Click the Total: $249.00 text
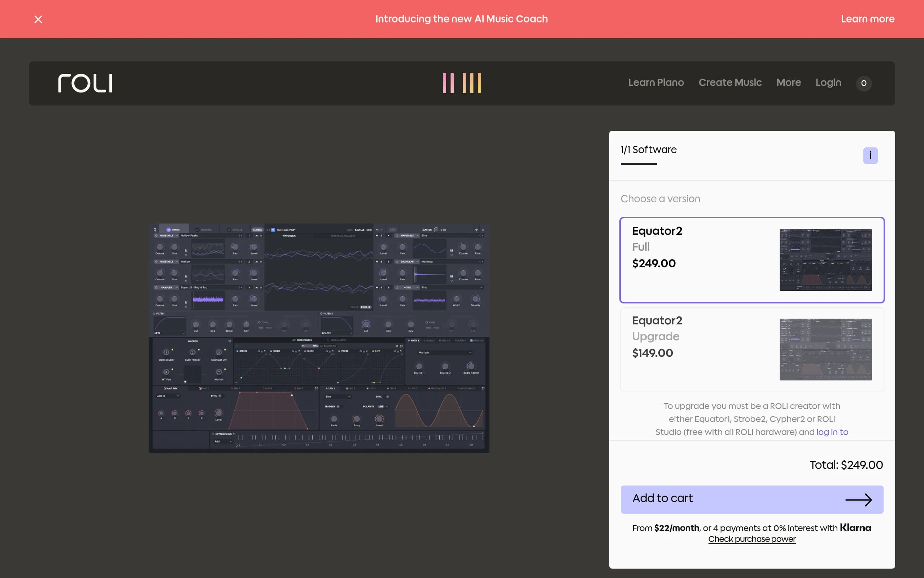This screenshot has width=924, height=578. pyautogui.click(x=846, y=465)
